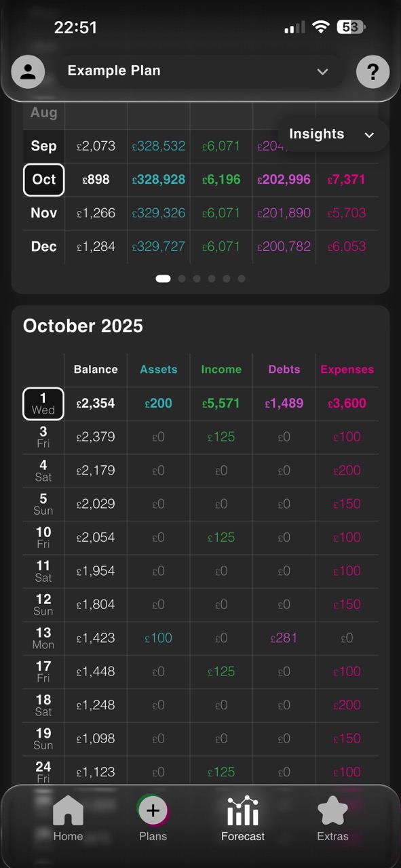The image size is (401, 868).
Task: Select the £281 Debts cell on 13 Mon
Action: [284, 637]
